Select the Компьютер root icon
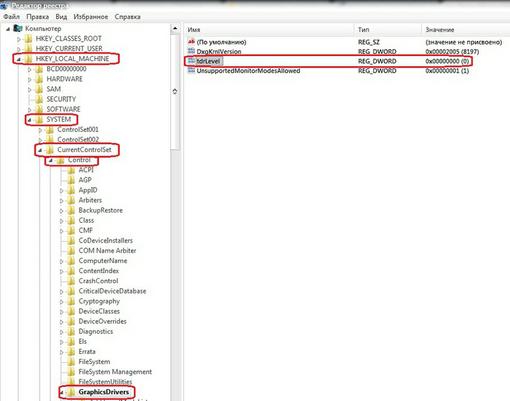This screenshot has width=510, height=401. (x=18, y=28)
